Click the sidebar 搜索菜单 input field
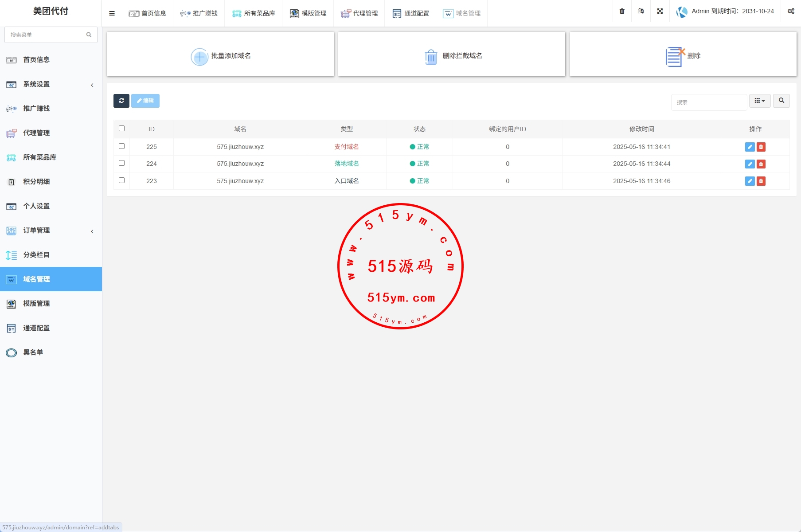Viewport: 801px width, 532px height. 46,35
